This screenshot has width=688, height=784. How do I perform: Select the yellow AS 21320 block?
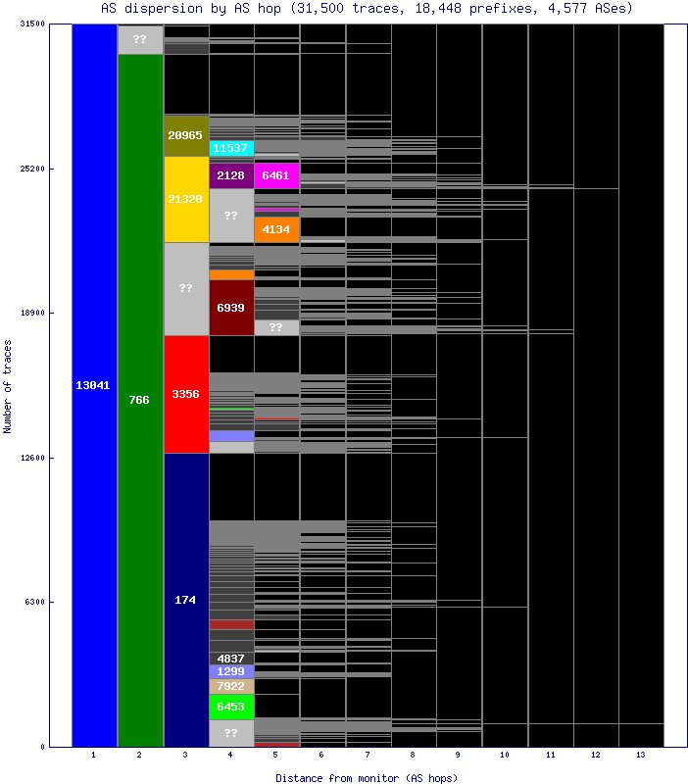pyautogui.click(x=185, y=199)
